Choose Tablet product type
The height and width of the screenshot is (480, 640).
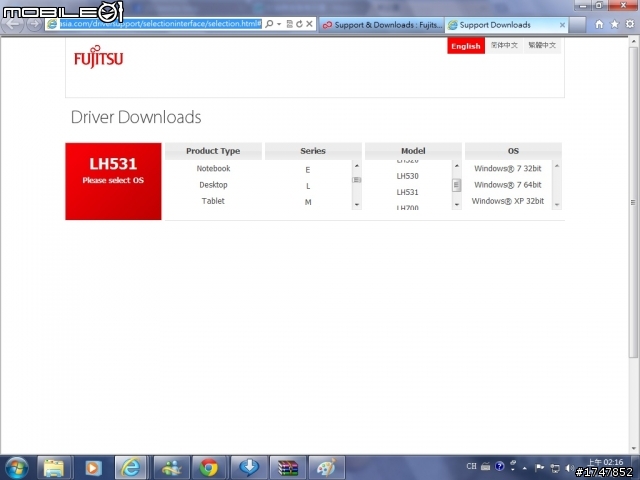[213, 201]
